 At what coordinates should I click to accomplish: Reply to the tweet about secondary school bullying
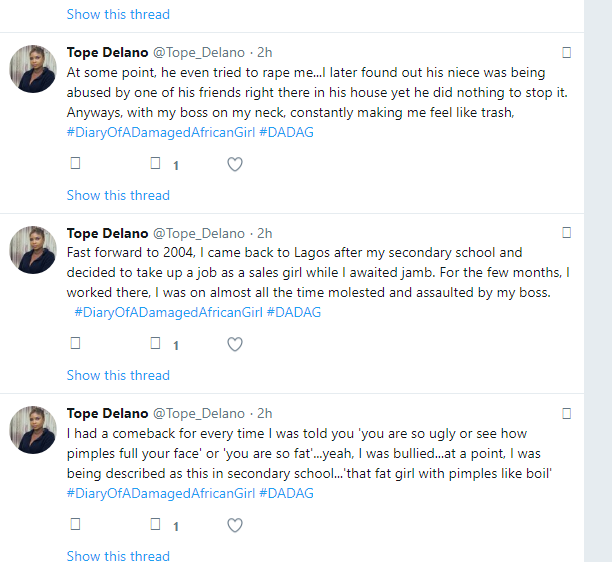[x=75, y=524]
